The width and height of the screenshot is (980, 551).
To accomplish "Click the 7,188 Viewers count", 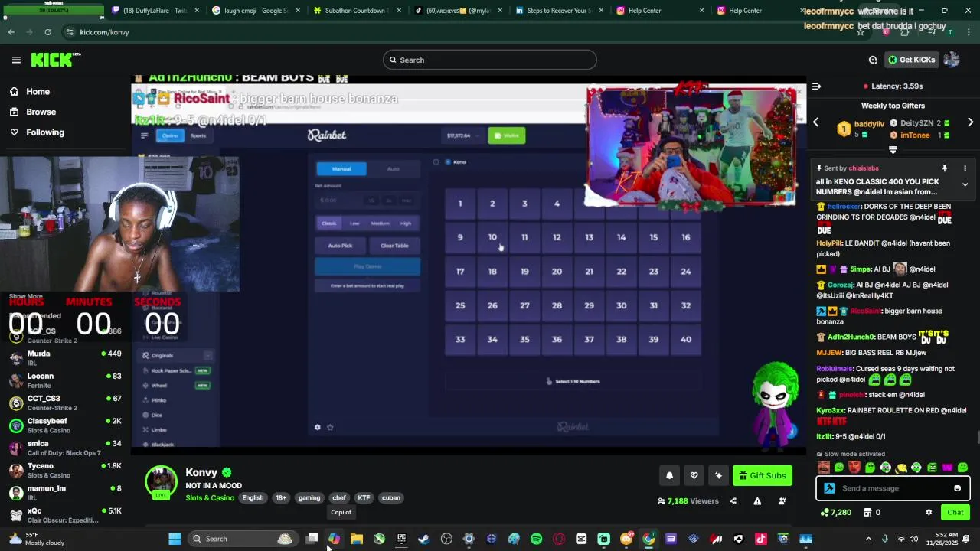I will click(x=688, y=501).
